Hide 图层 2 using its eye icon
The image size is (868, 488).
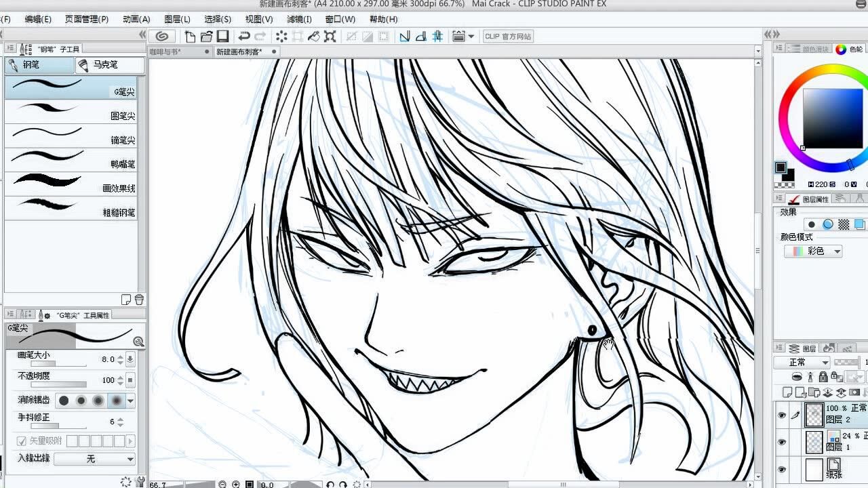[x=782, y=415]
